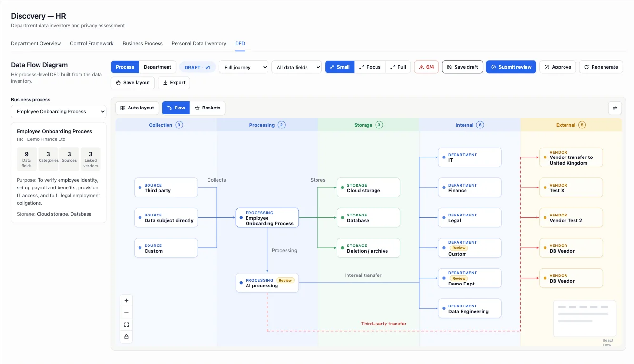The height and width of the screenshot is (364, 634).
Task: Open the Business process dropdown
Action: pos(59,111)
